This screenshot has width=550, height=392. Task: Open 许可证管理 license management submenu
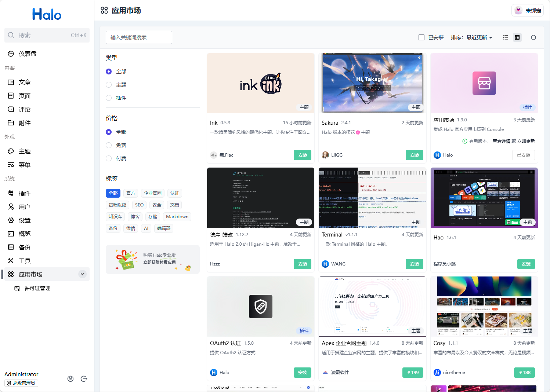(37, 289)
